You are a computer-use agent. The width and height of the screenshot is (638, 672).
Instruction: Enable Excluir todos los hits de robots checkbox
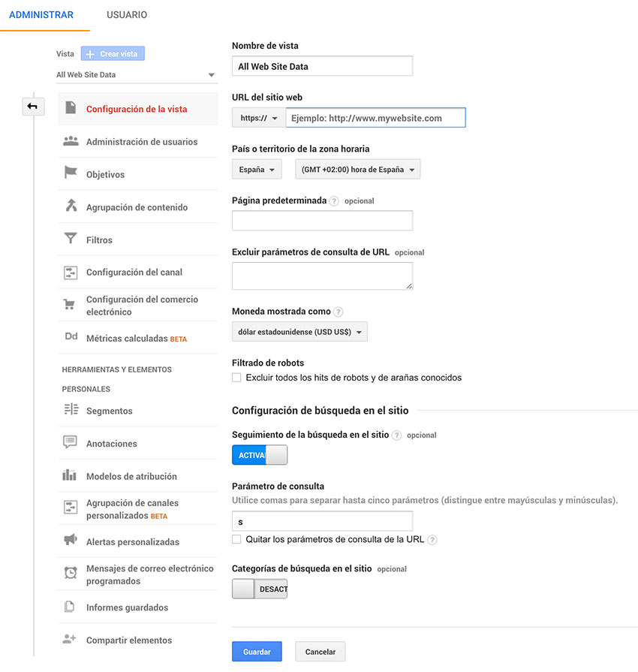[237, 378]
